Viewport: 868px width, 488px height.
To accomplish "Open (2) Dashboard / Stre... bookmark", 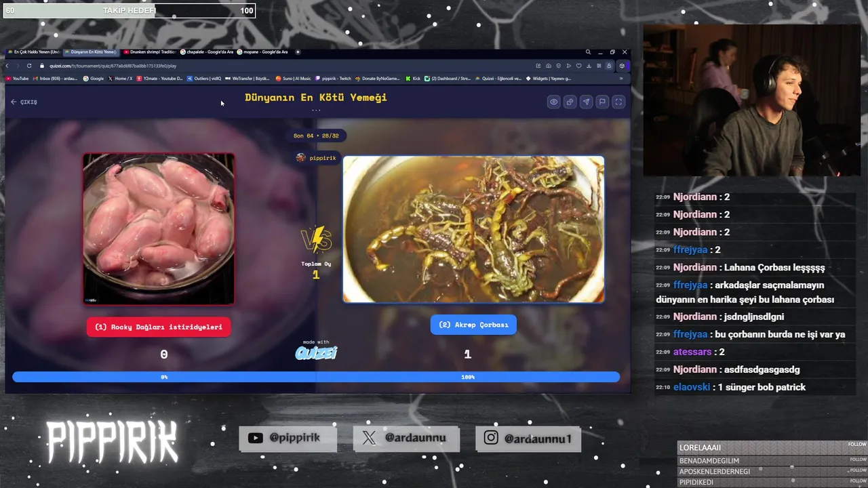I will click(x=448, y=79).
